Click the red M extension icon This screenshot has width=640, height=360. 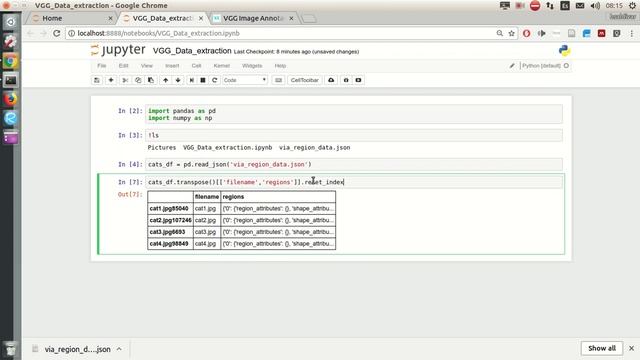tap(602, 33)
